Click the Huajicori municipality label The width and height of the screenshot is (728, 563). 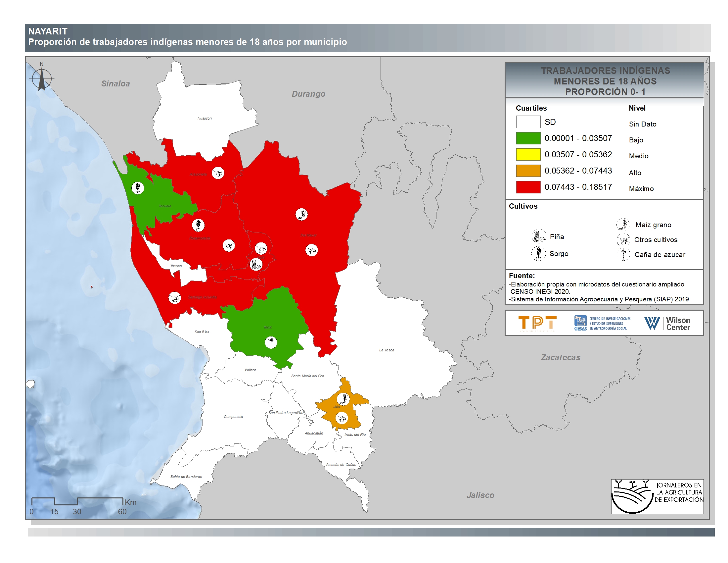(204, 119)
